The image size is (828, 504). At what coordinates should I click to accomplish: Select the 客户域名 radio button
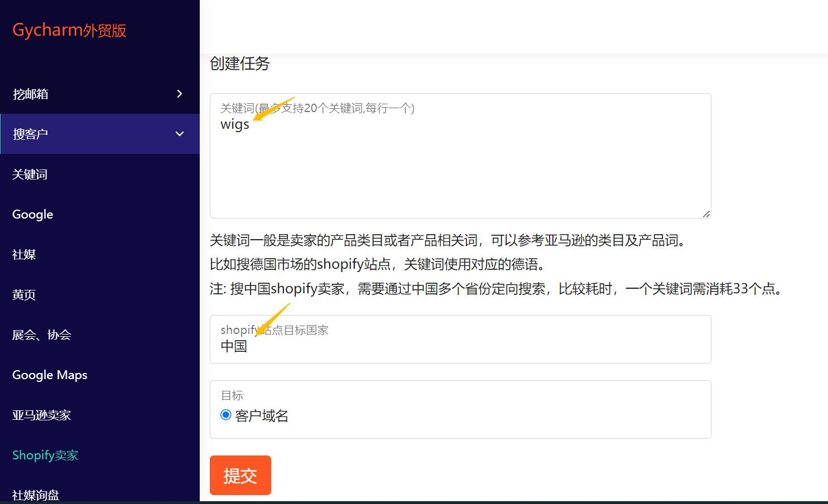click(x=225, y=414)
